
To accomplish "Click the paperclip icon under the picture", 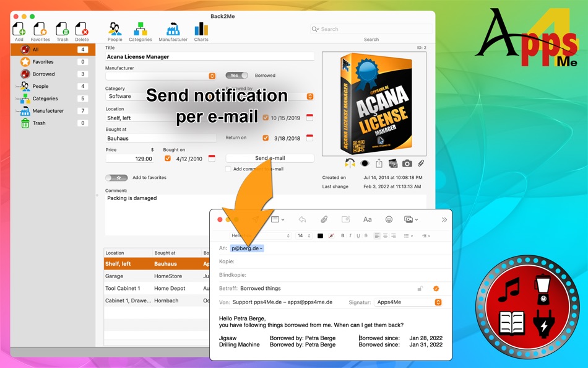I will tap(421, 164).
